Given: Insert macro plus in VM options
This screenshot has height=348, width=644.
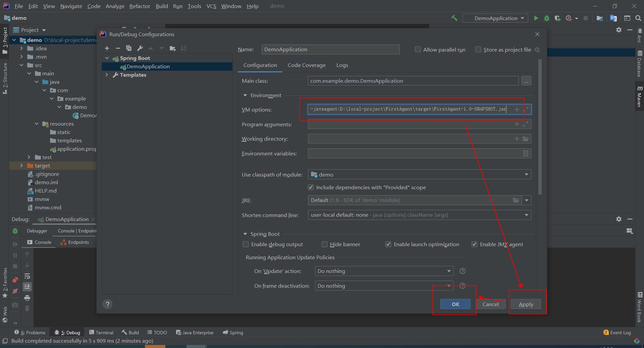Looking at the screenshot, I should pos(517,110).
